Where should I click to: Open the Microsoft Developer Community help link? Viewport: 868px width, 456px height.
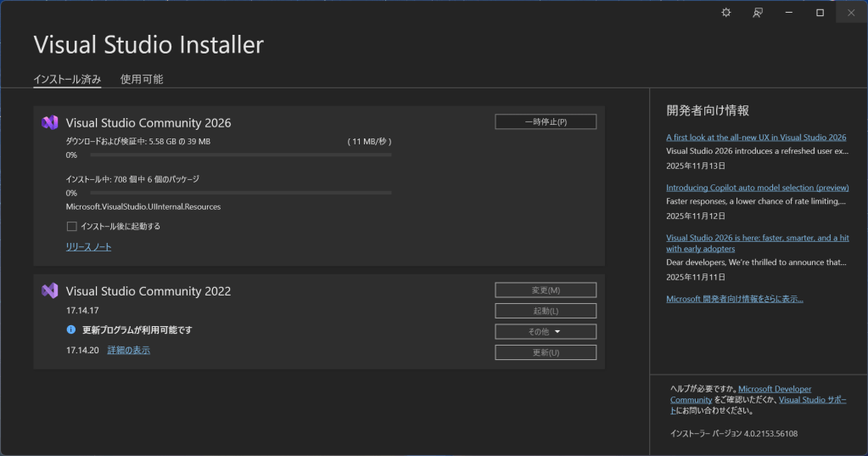774,388
